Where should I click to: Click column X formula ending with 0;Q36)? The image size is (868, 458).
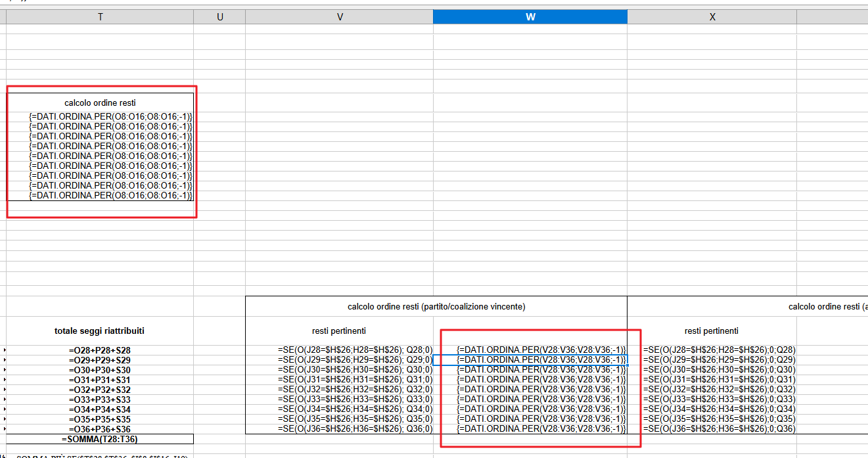click(720, 429)
